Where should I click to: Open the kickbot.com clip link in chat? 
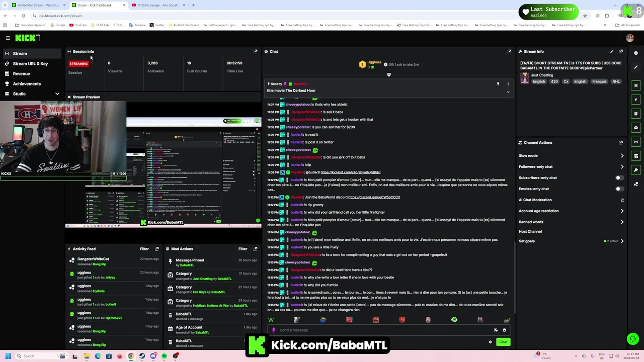click(350, 172)
